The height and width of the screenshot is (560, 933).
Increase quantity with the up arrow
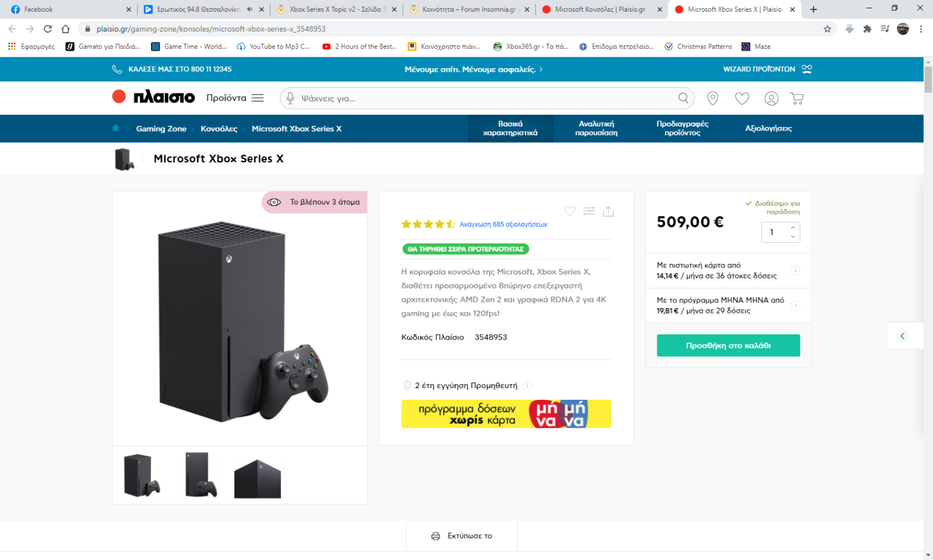tap(793, 228)
